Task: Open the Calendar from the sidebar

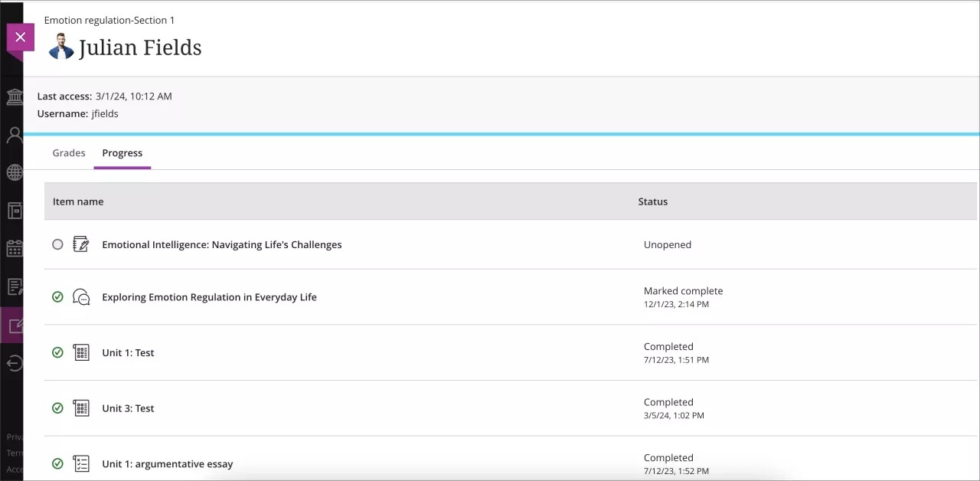Action: 15,248
